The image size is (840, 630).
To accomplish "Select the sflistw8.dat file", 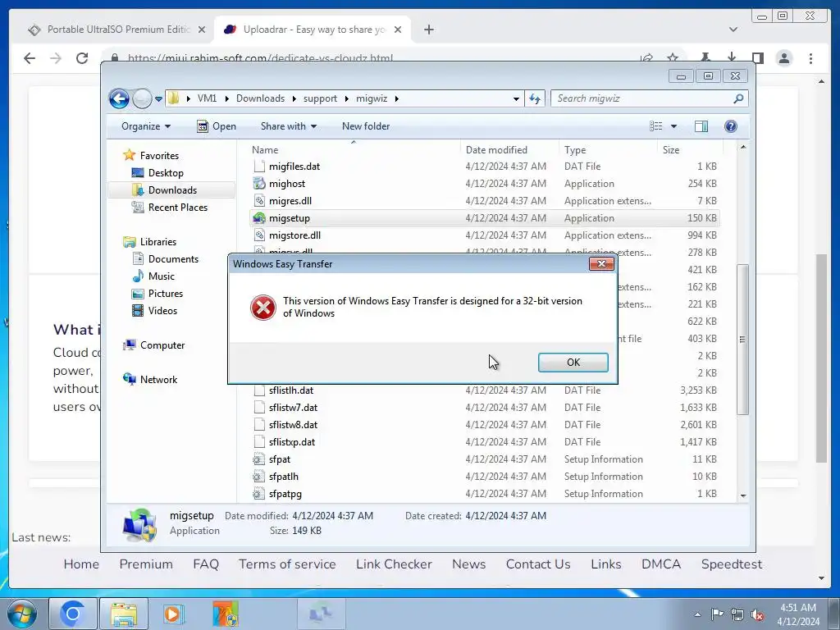I will click(x=293, y=425).
